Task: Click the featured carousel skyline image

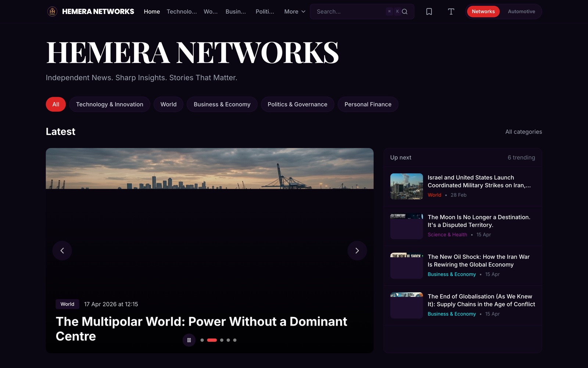Action: (209, 169)
